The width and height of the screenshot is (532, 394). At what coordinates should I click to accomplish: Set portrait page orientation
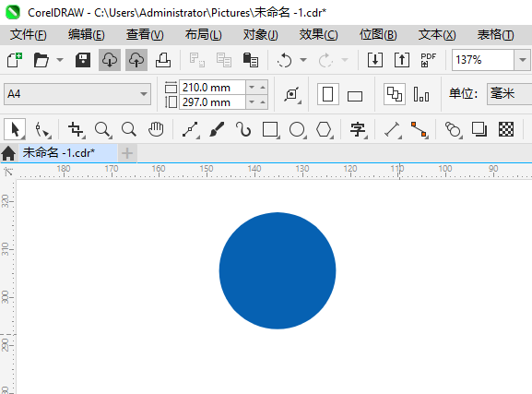click(327, 94)
